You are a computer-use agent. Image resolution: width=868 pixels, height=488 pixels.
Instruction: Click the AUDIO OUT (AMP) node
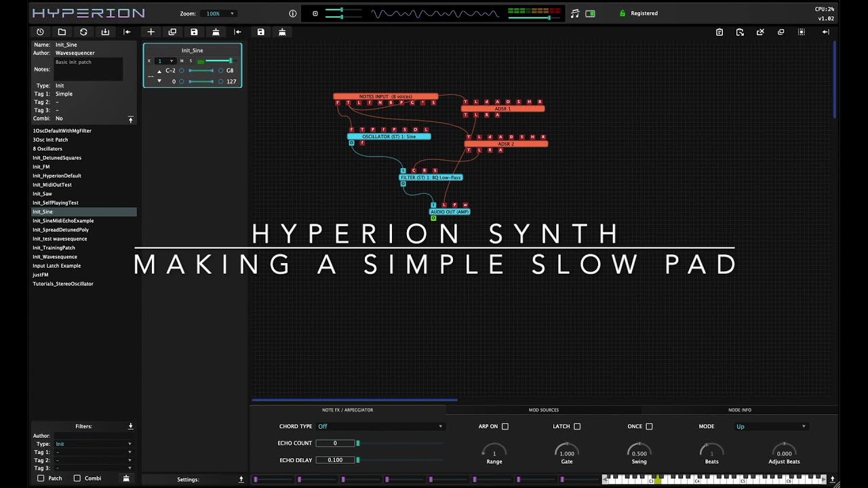pos(450,211)
